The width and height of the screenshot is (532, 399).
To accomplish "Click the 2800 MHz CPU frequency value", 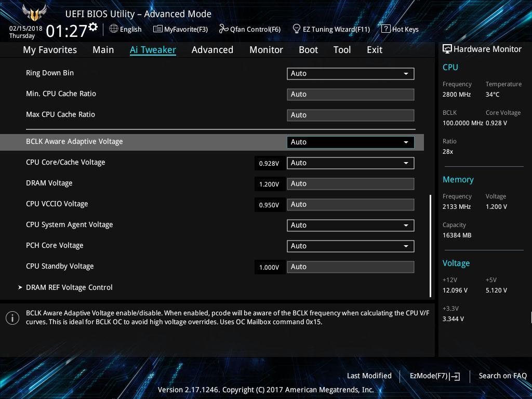I will (457, 95).
